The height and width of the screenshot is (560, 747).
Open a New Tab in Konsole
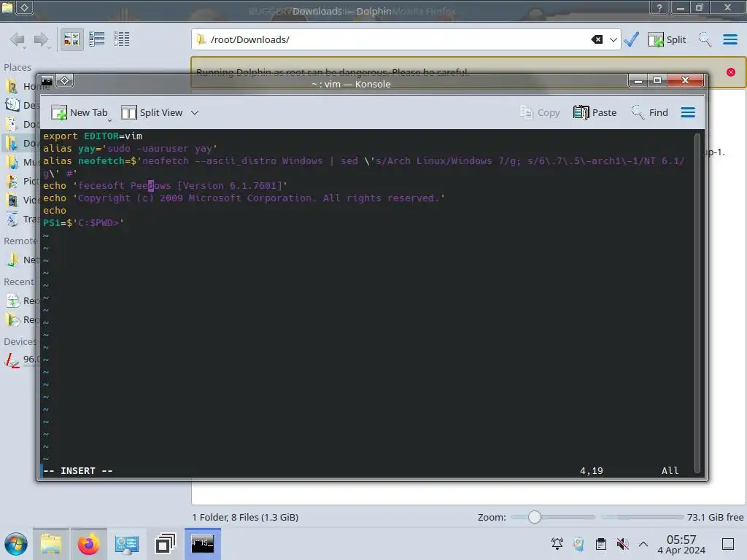79,112
